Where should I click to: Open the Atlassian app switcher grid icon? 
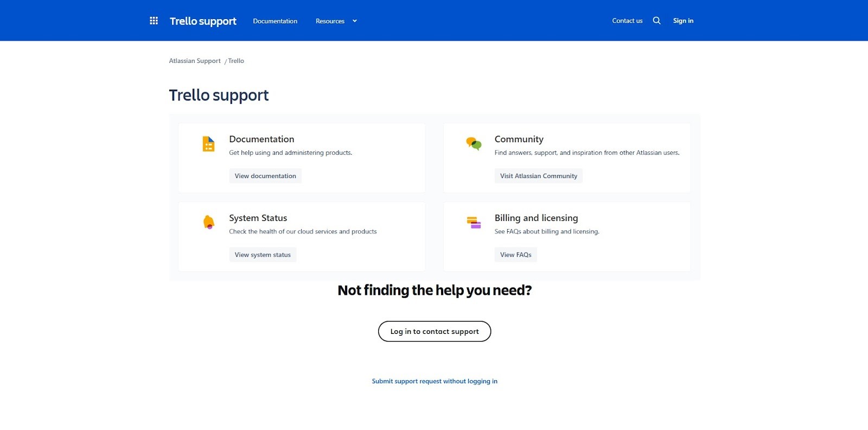154,21
